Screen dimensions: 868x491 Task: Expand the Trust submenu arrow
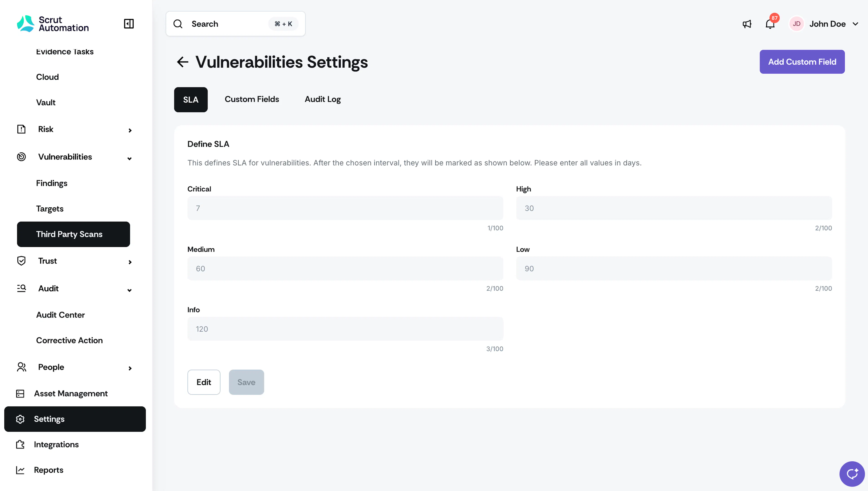point(130,262)
